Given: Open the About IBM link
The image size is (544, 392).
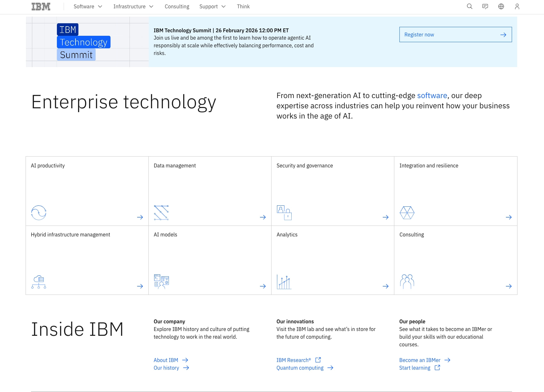Looking at the screenshot, I should (x=166, y=360).
